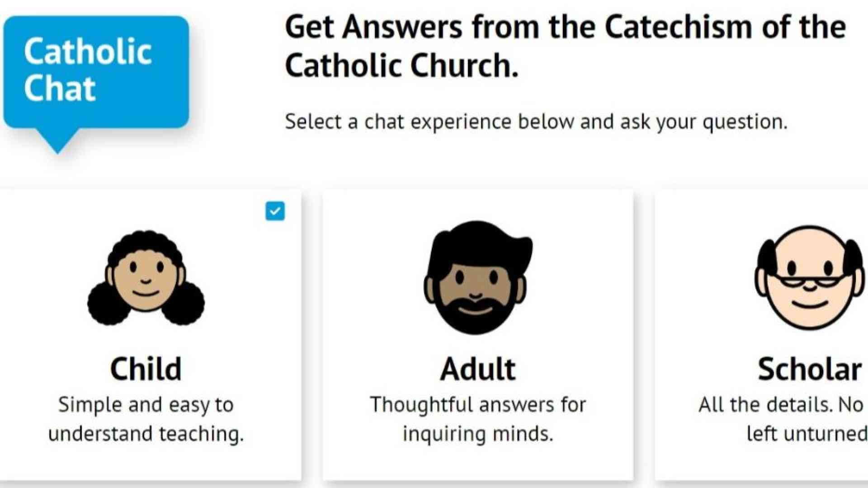Choose the Adult chat experience title
Screen dimensions: 868x488
click(x=478, y=369)
